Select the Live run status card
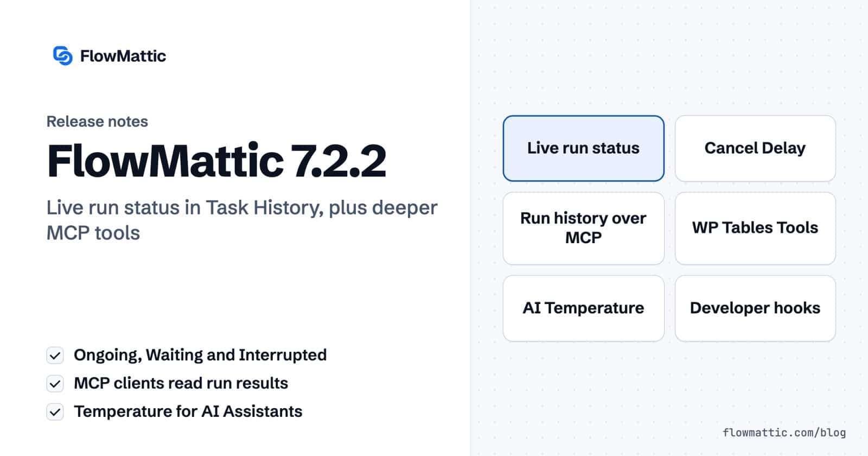Image resolution: width=868 pixels, height=456 pixels. click(x=583, y=148)
